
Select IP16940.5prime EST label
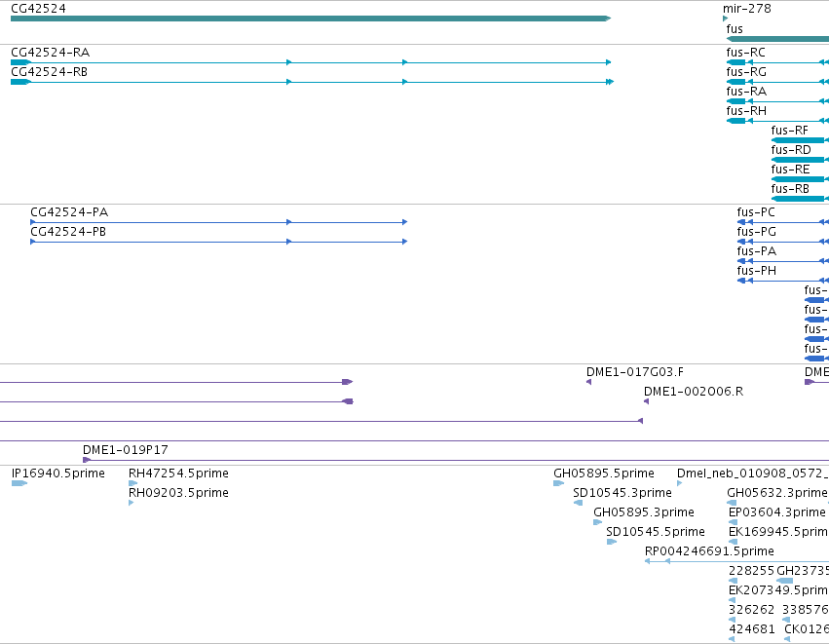pyautogui.click(x=58, y=474)
